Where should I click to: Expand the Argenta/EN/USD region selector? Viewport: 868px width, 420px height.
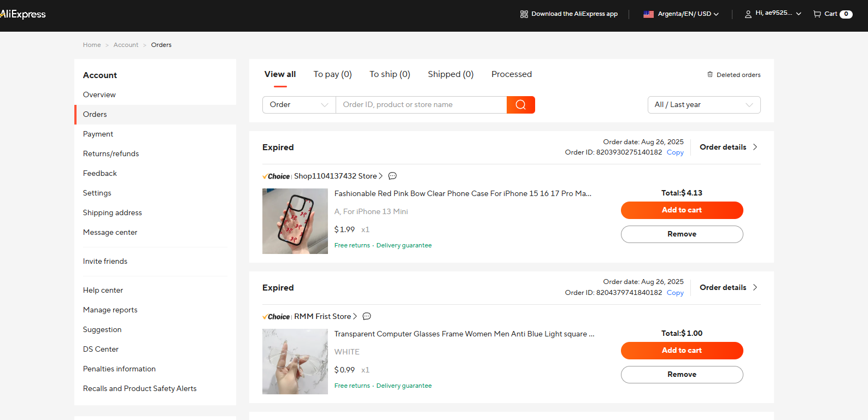(x=681, y=14)
